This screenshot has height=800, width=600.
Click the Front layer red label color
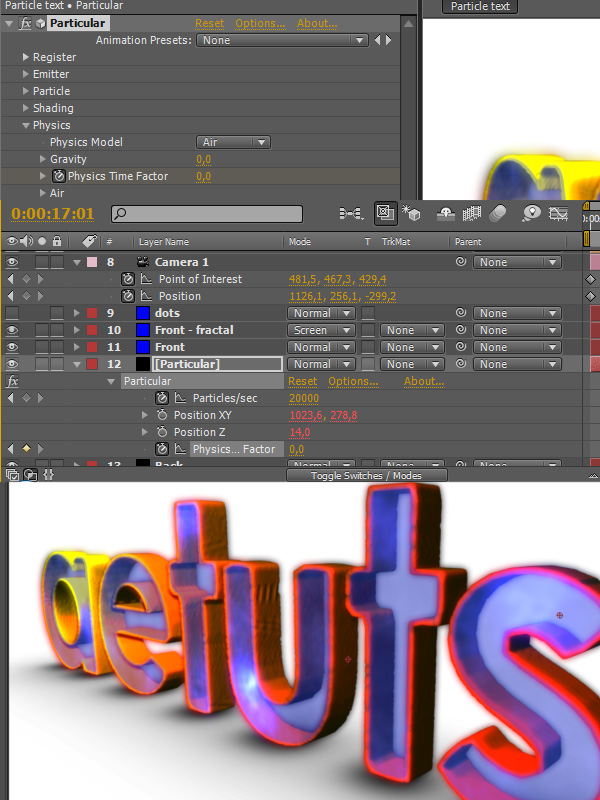pyautogui.click(x=92, y=347)
